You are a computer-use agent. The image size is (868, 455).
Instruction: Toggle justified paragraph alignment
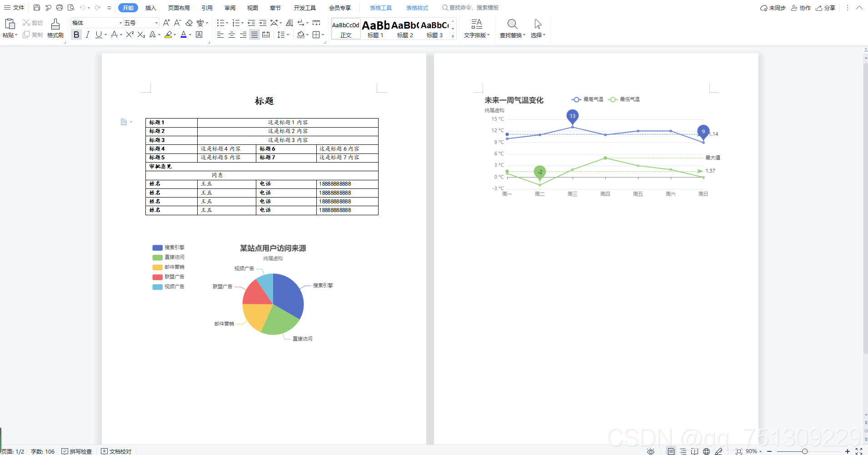[254, 35]
